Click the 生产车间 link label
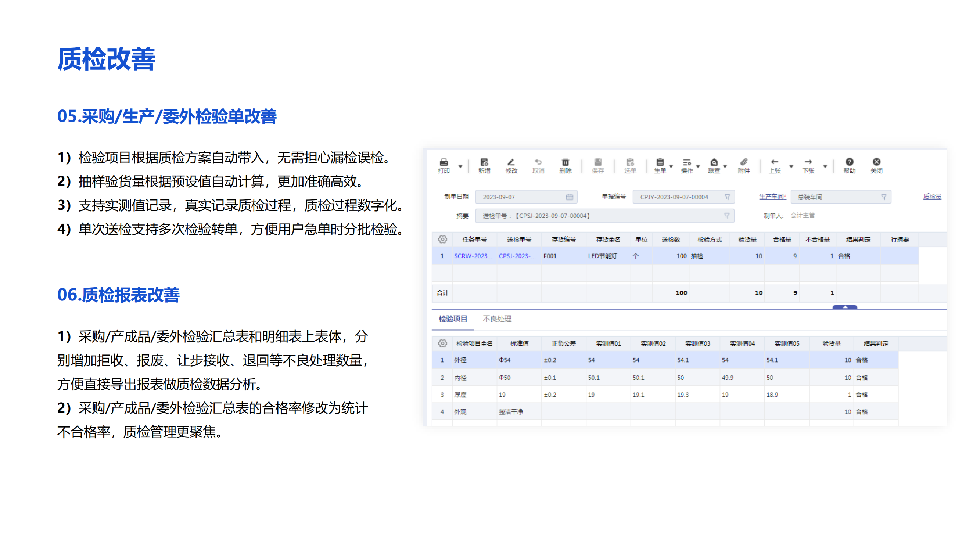The image size is (980, 551). (772, 197)
